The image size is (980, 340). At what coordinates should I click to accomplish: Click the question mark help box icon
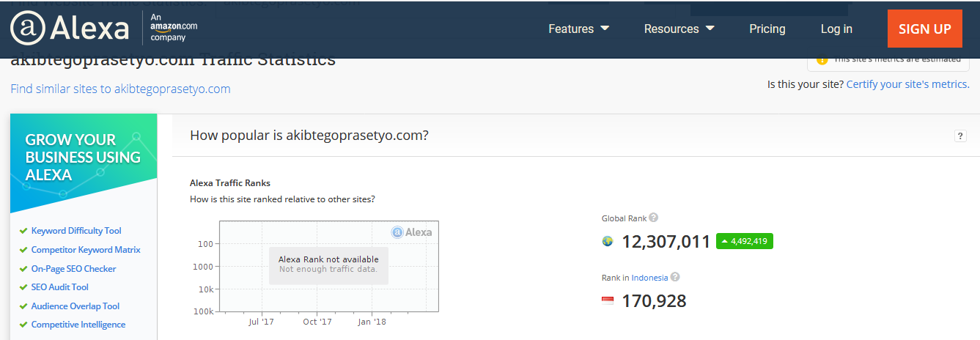tap(960, 136)
